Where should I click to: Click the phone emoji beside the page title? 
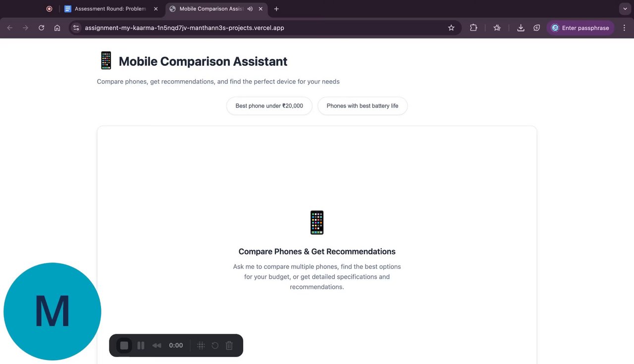tap(106, 61)
